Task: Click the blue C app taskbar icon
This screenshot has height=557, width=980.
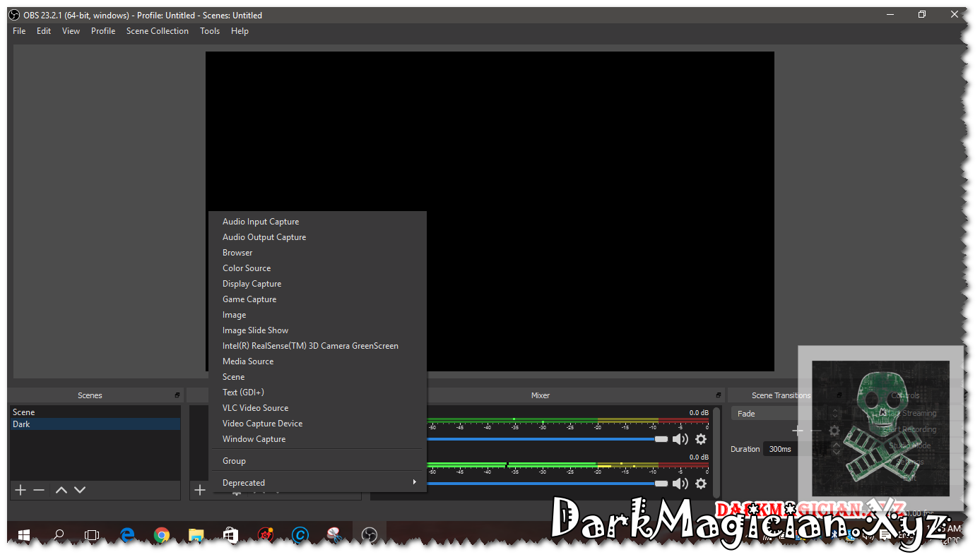Action: [300, 536]
